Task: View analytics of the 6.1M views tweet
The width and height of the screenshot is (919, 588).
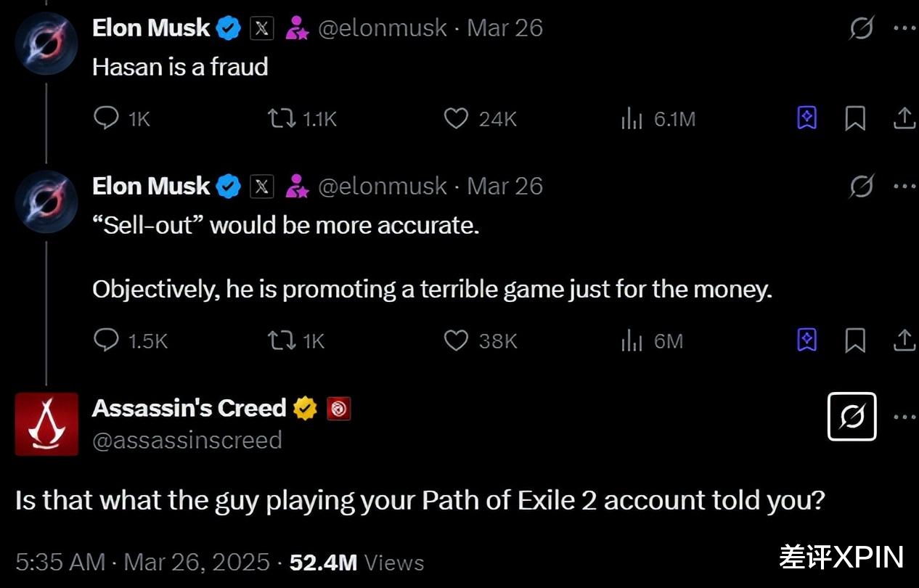Action: (632, 118)
